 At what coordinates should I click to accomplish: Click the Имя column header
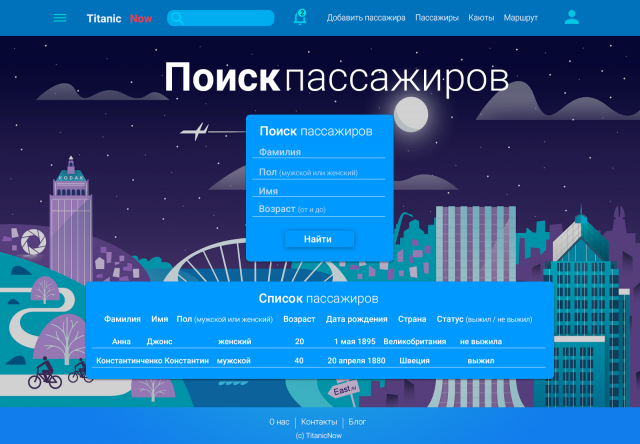tap(160, 319)
